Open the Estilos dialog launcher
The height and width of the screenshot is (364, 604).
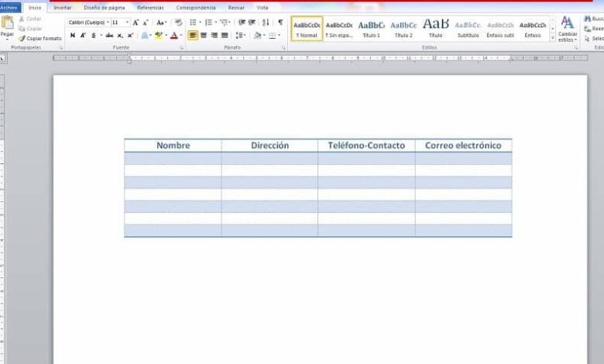pos(576,48)
